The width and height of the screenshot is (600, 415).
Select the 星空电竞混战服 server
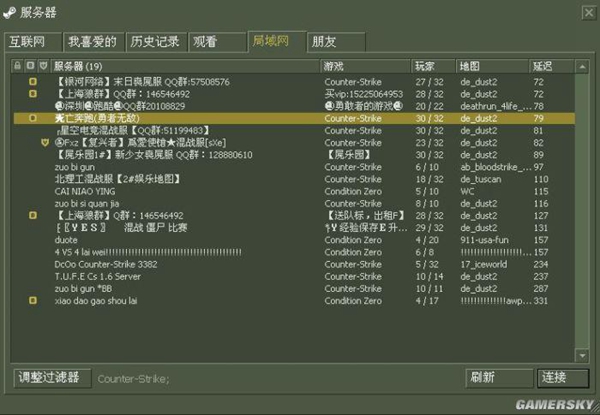tap(294, 130)
